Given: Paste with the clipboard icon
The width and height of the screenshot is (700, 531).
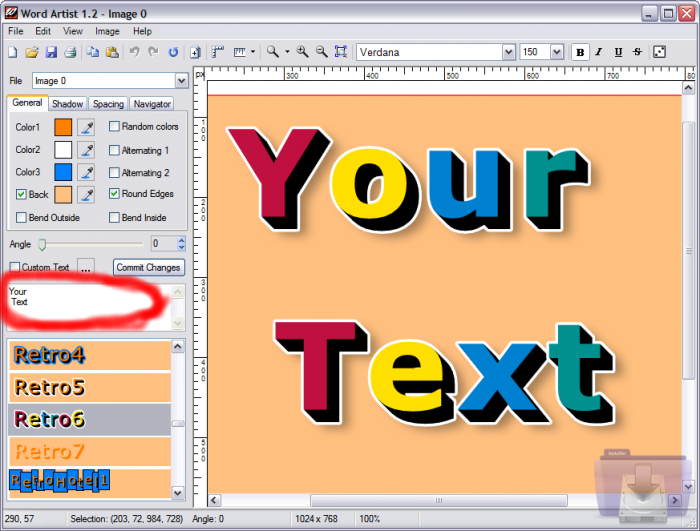Looking at the screenshot, I should click(x=112, y=52).
